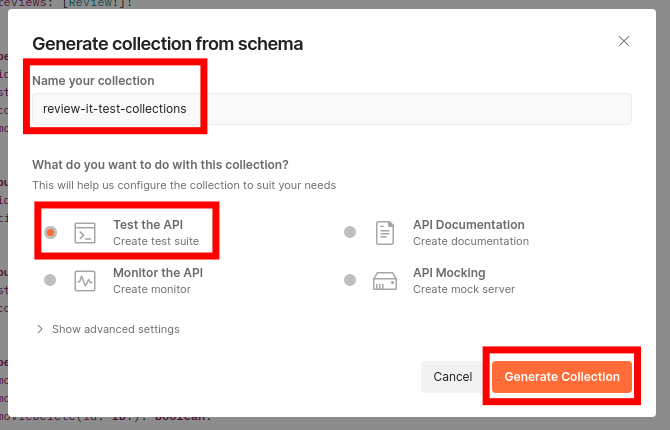This screenshot has width=670, height=430.
Task: Click the Monitor the API label
Action: (x=158, y=273)
